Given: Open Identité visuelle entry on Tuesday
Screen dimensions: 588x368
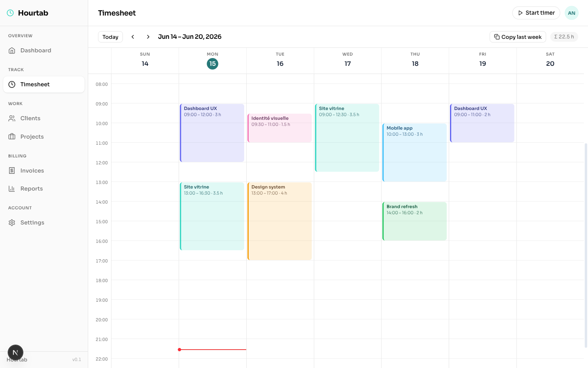Looking at the screenshot, I should coord(280,128).
